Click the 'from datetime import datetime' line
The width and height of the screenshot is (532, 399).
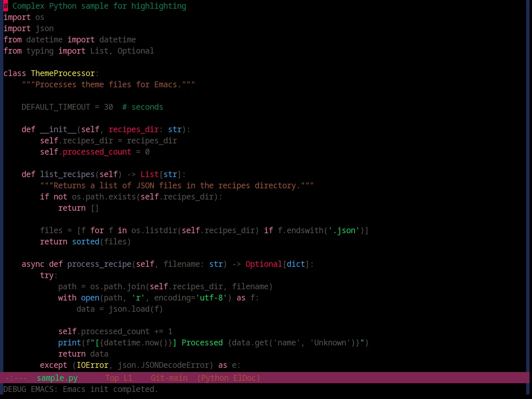coord(69,39)
